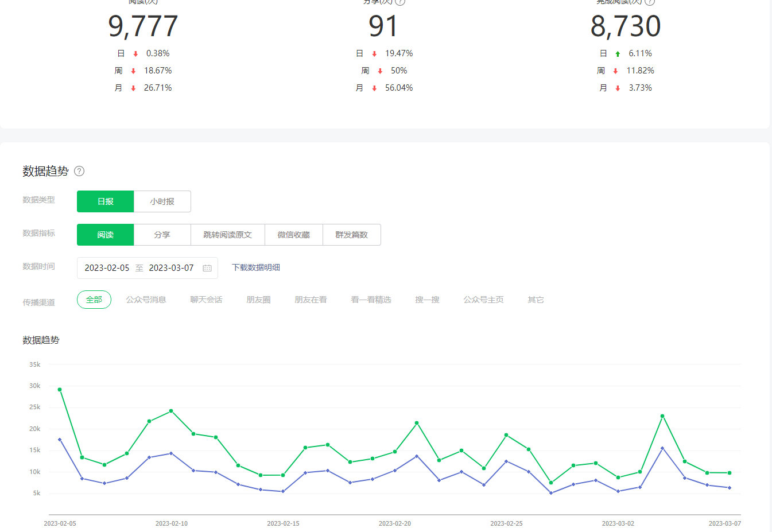Click help icon beside 分享 metric title

[x=400, y=2]
